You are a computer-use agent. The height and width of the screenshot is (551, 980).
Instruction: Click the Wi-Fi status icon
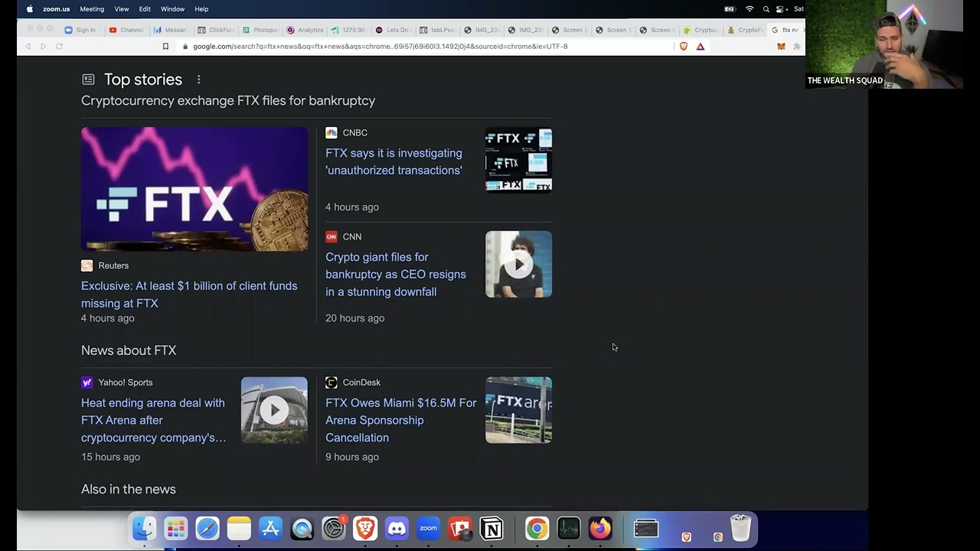tap(750, 9)
